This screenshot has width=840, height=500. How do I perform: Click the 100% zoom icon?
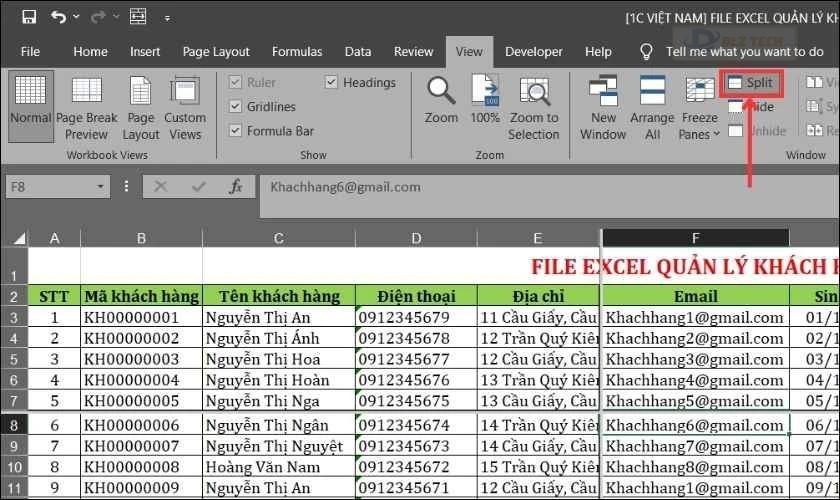coord(485,99)
